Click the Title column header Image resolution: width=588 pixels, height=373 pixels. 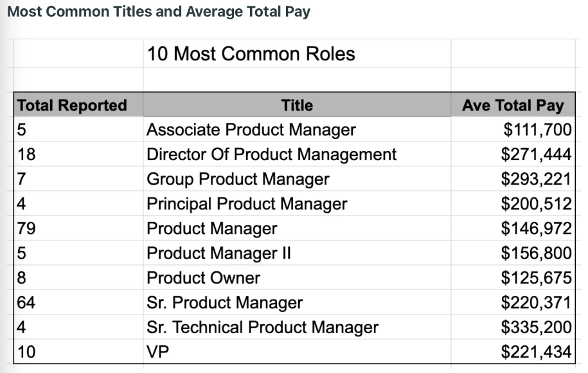[297, 105]
